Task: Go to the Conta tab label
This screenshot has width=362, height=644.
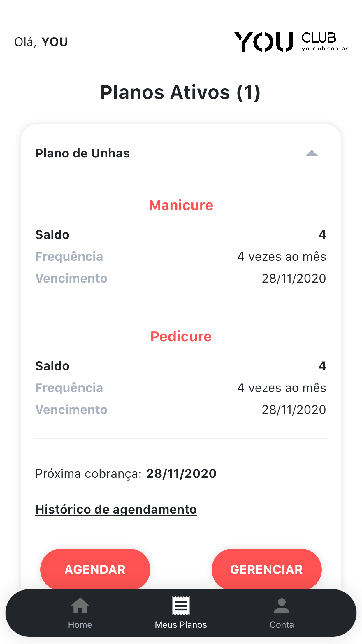Action: (x=282, y=624)
